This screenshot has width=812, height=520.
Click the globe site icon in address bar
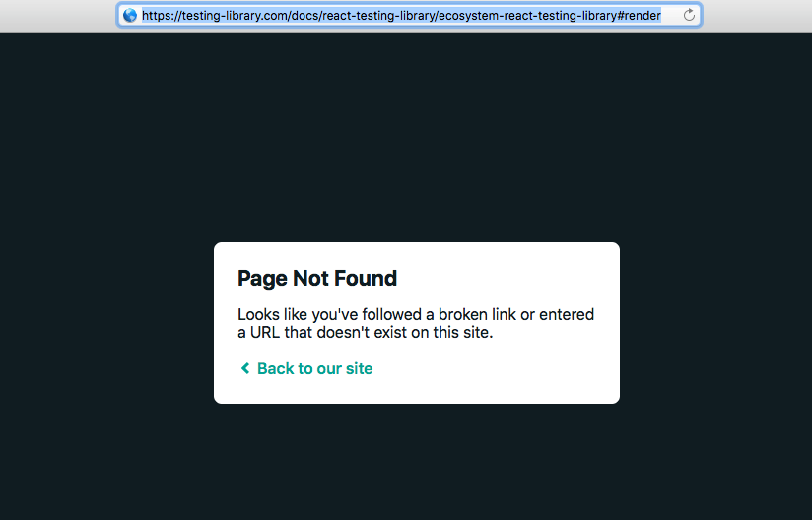pos(130,15)
